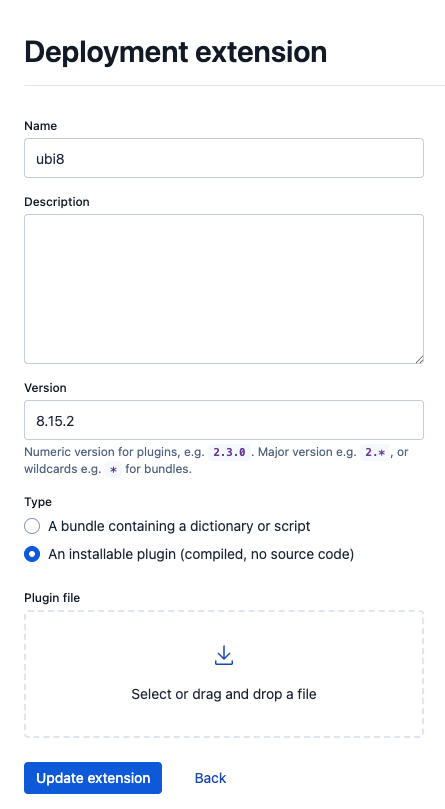
Task: Click the 2.* major version example code
Action: click(x=375, y=452)
